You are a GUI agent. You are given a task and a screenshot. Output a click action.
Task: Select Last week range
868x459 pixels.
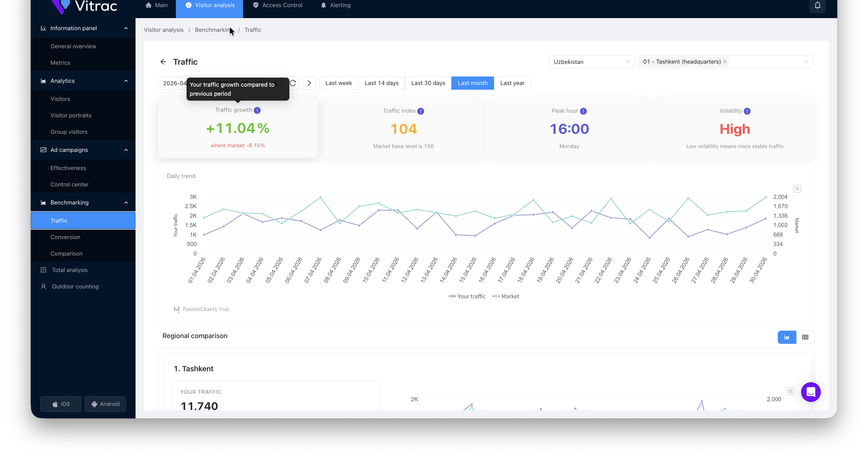coord(338,83)
